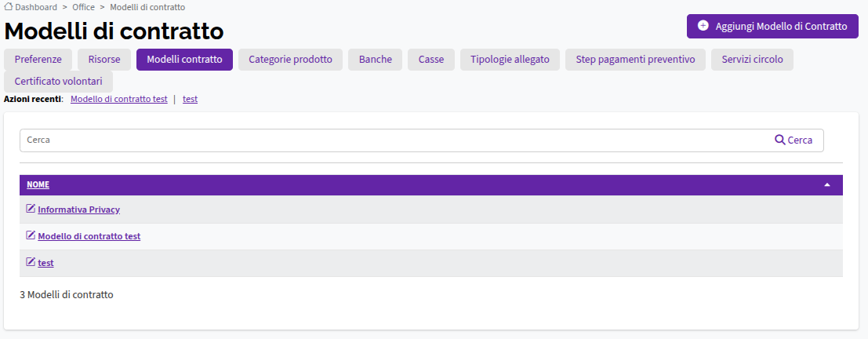Image resolution: width=868 pixels, height=339 pixels.
Task: Sort by the NOME column header
Action: pyautogui.click(x=38, y=185)
